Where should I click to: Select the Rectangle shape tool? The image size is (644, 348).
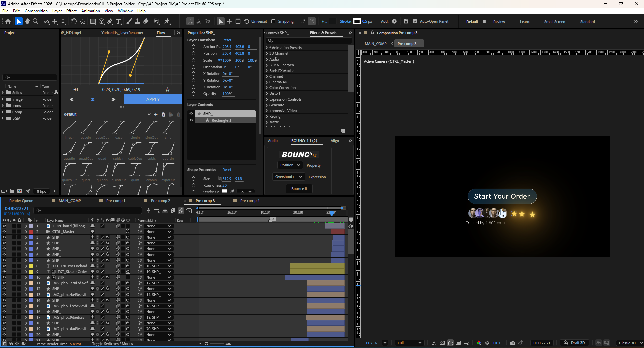tap(93, 21)
